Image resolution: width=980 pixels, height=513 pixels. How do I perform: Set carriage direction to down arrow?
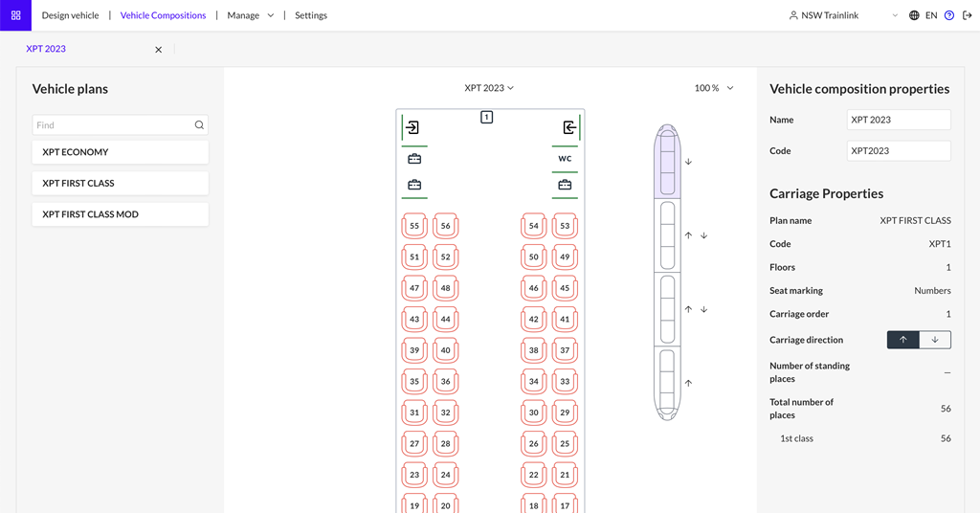coord(935,340)
